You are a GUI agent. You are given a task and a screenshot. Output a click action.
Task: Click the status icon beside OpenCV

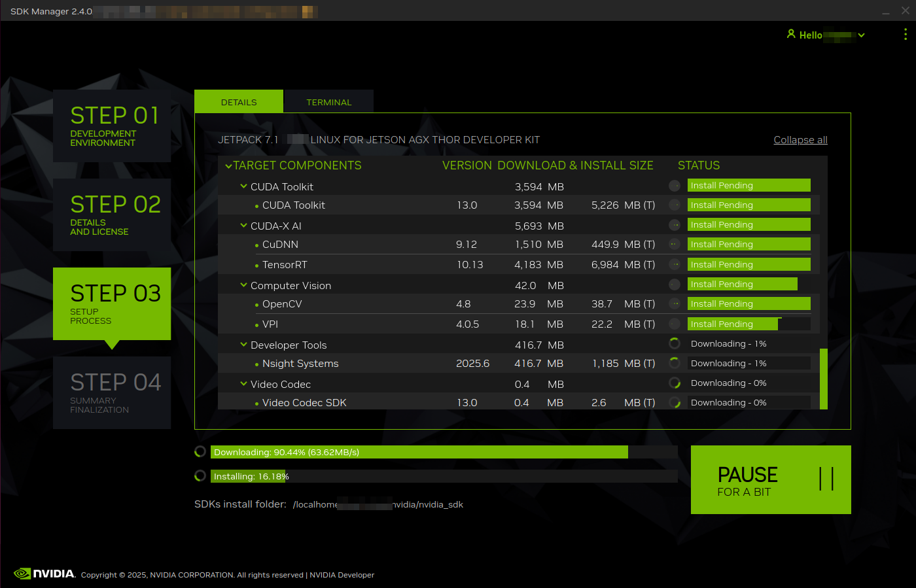coord(674,303)
